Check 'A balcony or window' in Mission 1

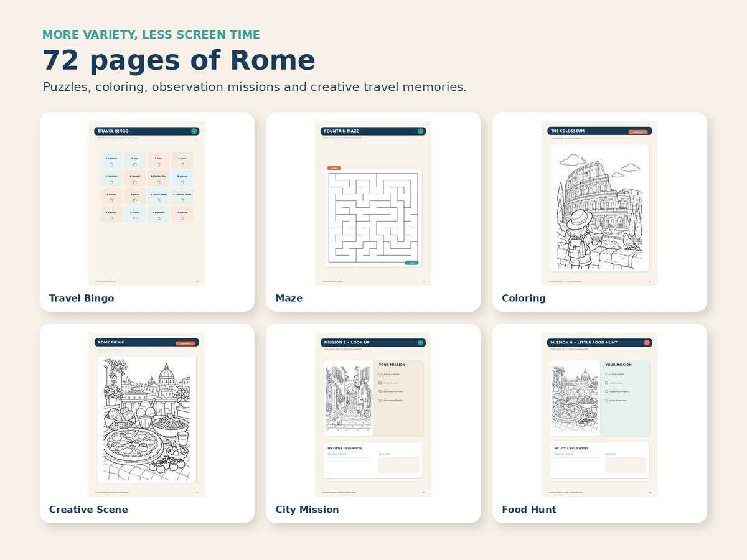(x=380, y=374)
